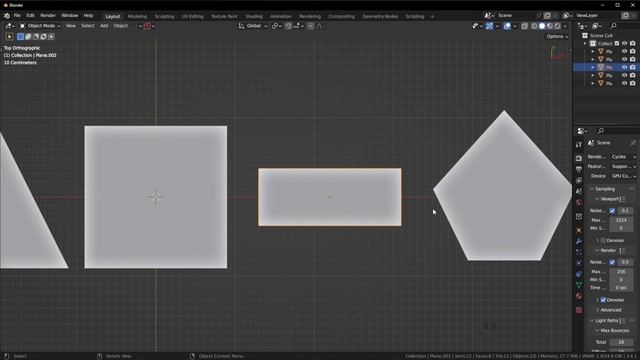640x360 pixels.
Task: Click the transform pivot point icon
Action: point(276,26)
